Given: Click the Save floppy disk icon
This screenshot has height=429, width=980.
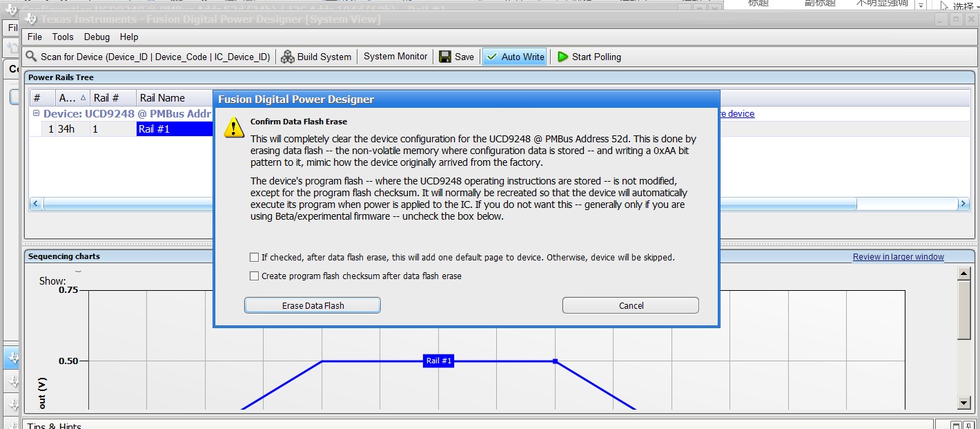Looking at the screenshot, I should coord(445,57).
